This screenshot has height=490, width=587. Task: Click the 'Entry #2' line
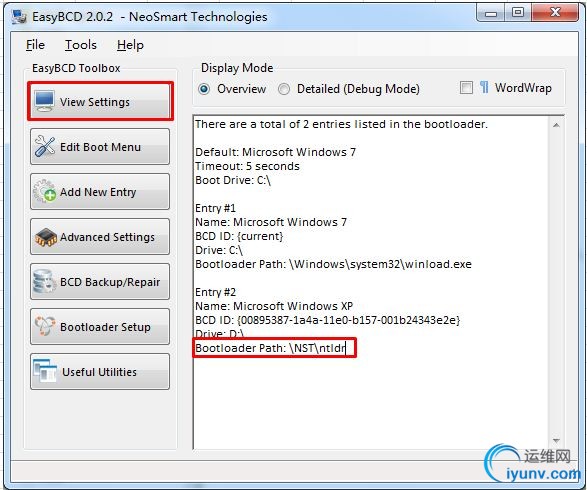tap(215, 292)
